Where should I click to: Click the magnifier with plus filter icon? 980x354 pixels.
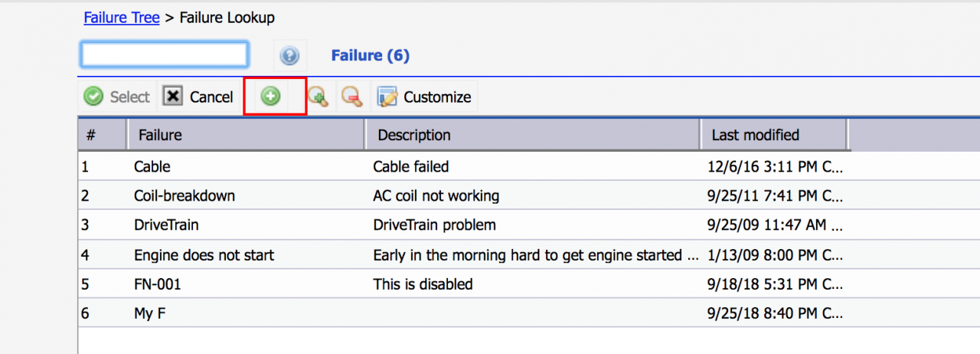tap(318, 97)
